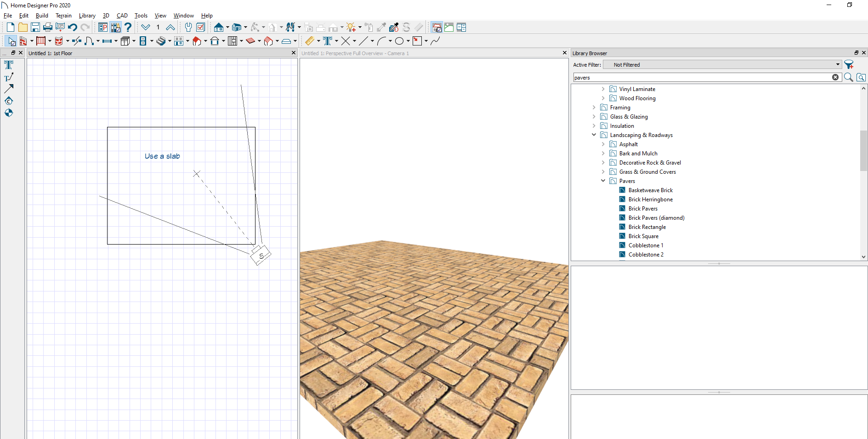
Task: Open the Text tool dropdown arrow
Action: click(336, 41)
